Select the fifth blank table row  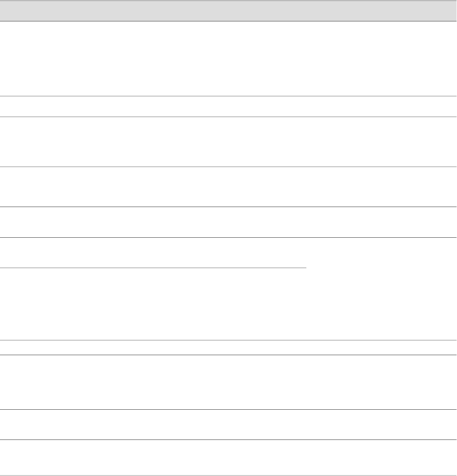click(x=228, y=222)
